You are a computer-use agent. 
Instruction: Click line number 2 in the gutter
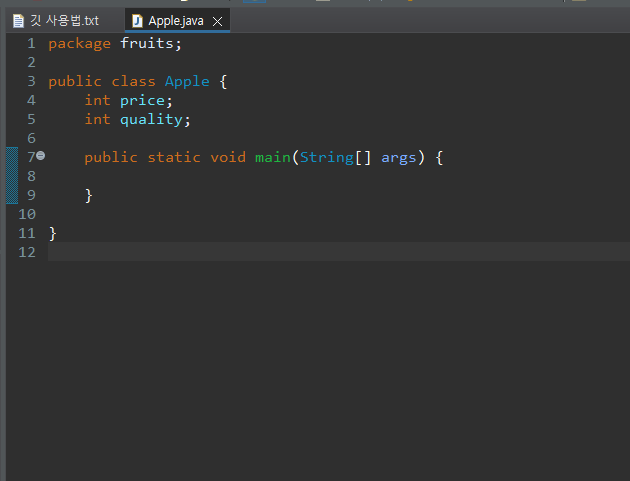[x=31, y=63]
